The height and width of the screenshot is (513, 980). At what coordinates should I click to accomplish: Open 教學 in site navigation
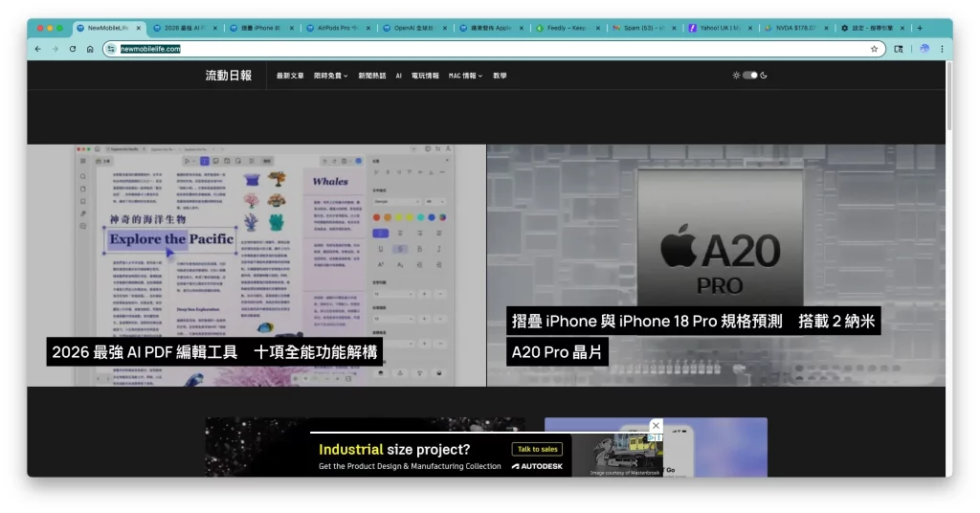tap(500, 76)
